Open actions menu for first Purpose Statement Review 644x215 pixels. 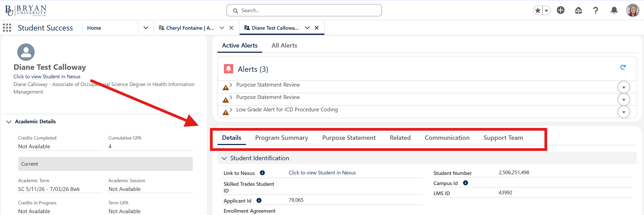tap(624, 87)
